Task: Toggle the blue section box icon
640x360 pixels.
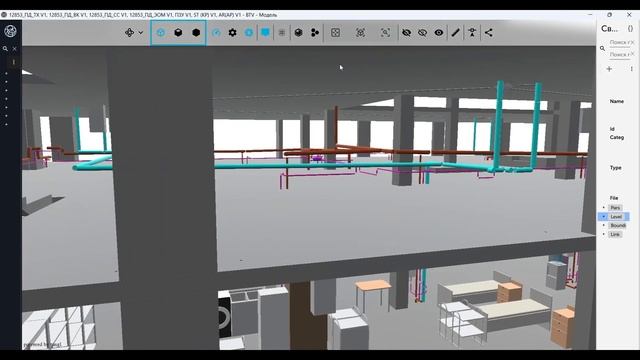Action: tap(265, 33)
